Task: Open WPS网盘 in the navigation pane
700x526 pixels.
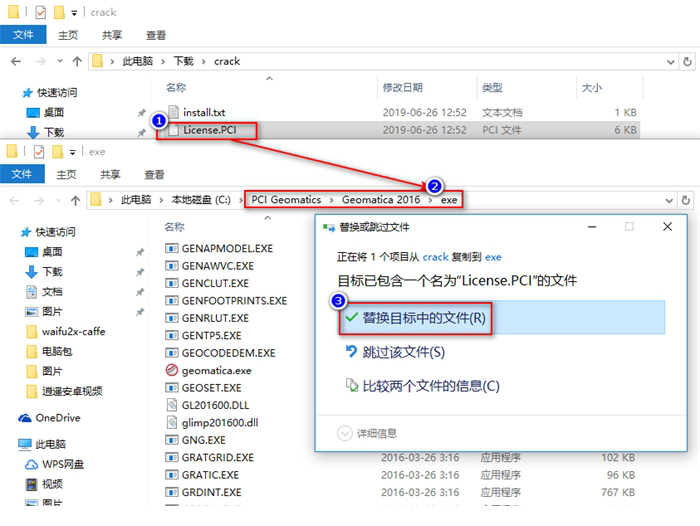Action: tap(61, 464)
